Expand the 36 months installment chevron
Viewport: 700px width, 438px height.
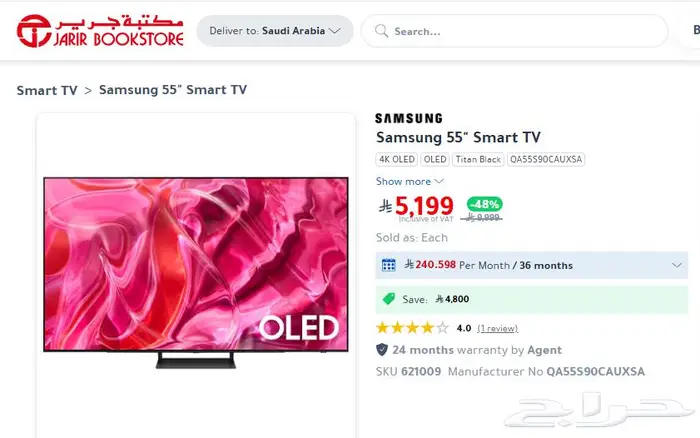click(677, 265)
